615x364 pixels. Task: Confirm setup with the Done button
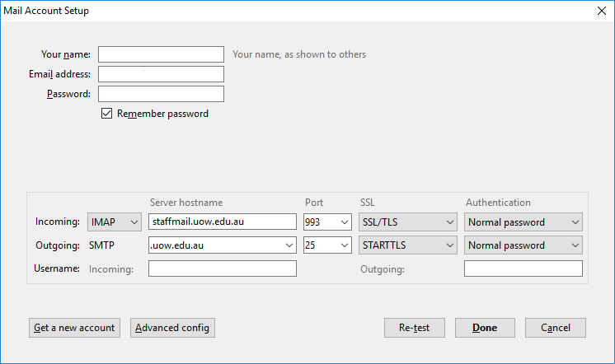pyautogui.click(x=485, y=328)
